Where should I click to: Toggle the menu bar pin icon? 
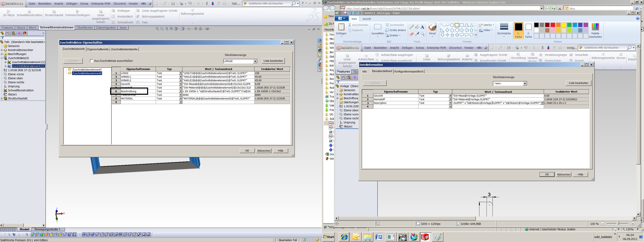click(150, 3)
